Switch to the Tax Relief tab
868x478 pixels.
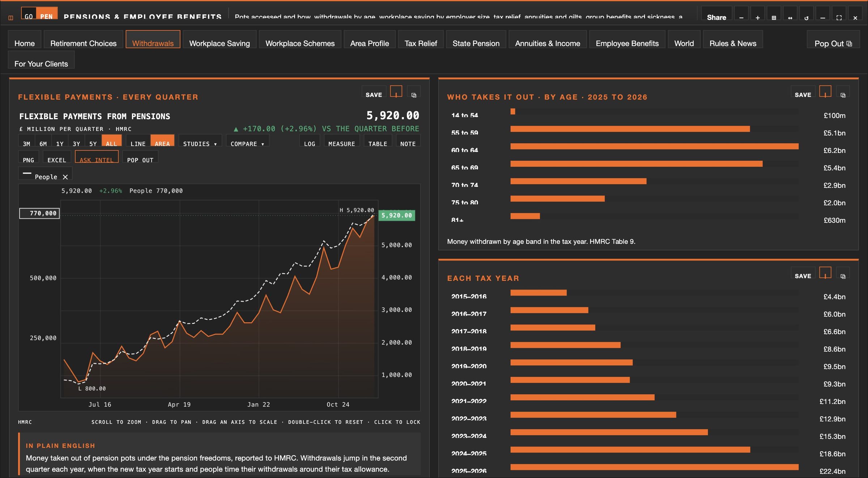click(421, 43)
